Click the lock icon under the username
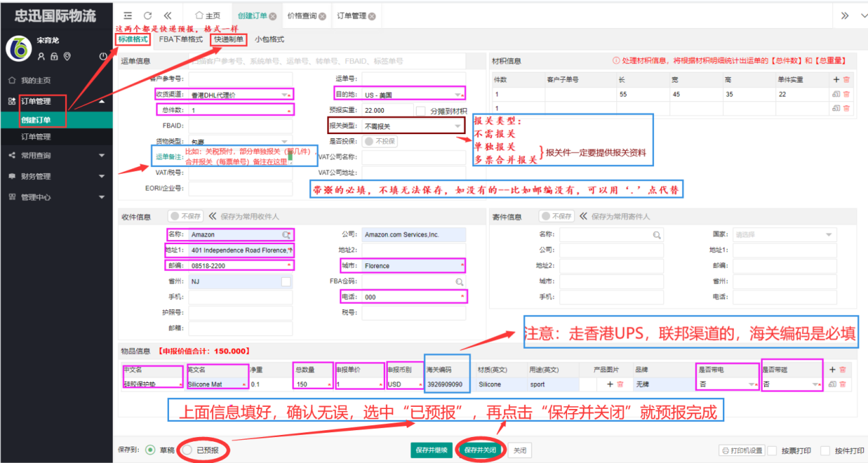 54,57
